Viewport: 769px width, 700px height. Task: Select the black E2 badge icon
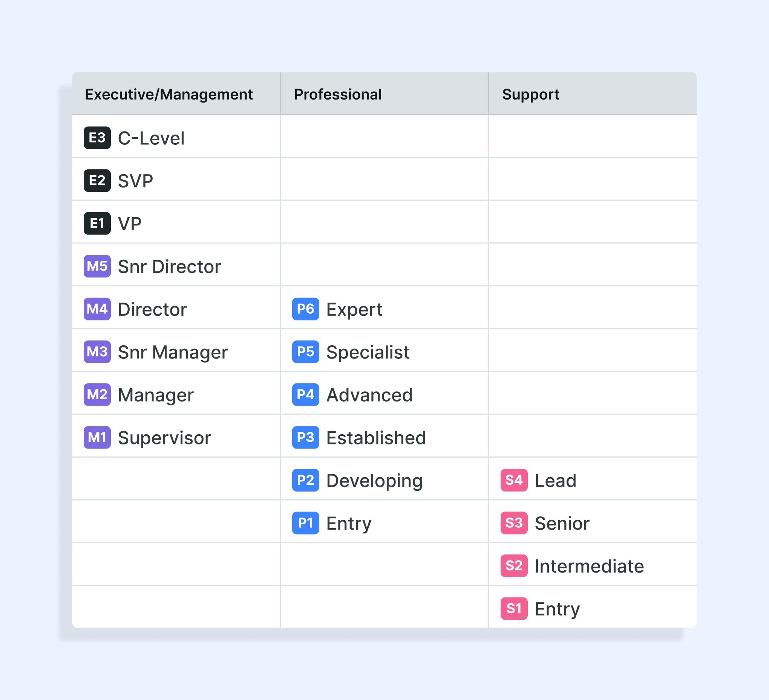point(97,181)
